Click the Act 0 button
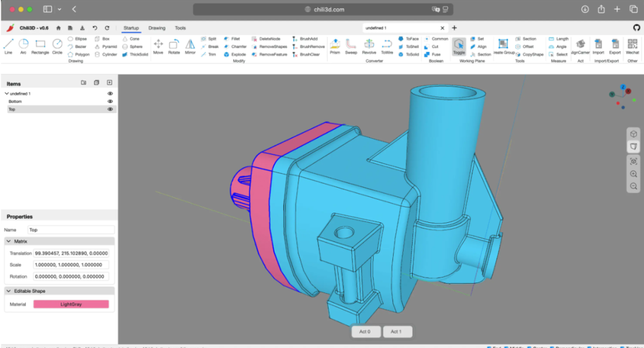The image size is (644, 348). point(365,331)
